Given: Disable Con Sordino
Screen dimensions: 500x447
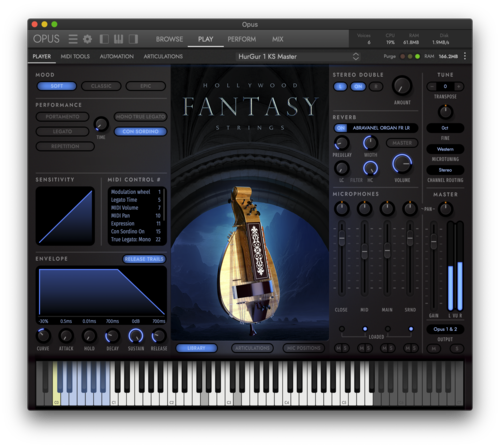Looking at the screenshot, I should (x=140, y=131).
